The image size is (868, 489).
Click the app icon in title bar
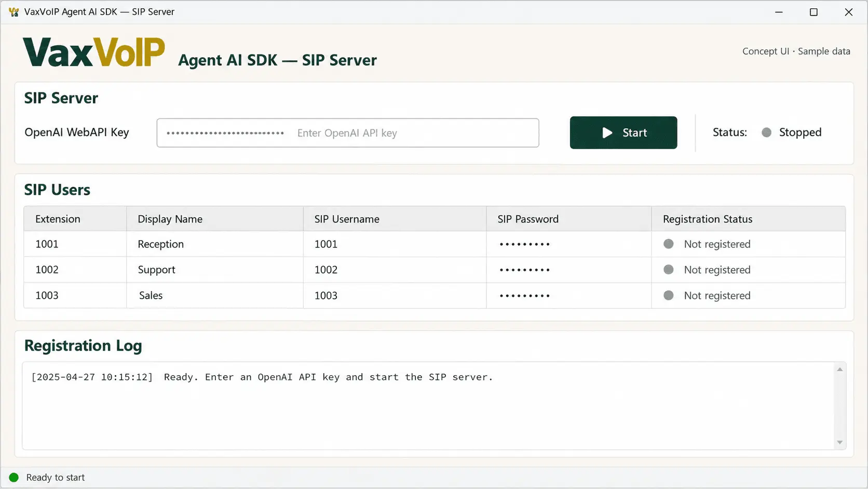(x=13, y=12)
